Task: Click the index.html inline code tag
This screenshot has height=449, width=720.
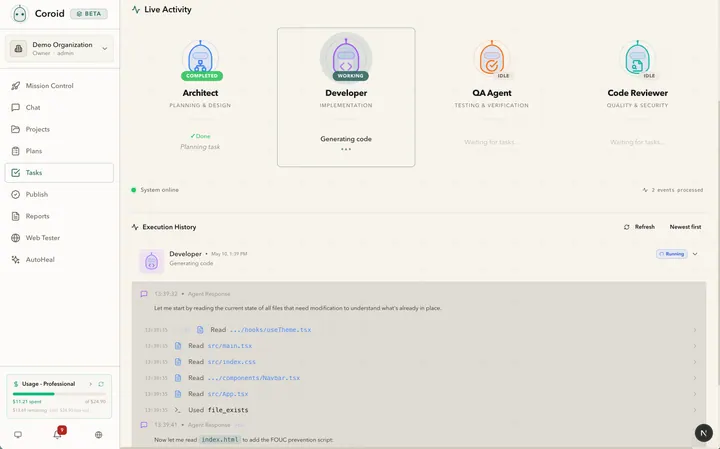Action: (220, 439)
